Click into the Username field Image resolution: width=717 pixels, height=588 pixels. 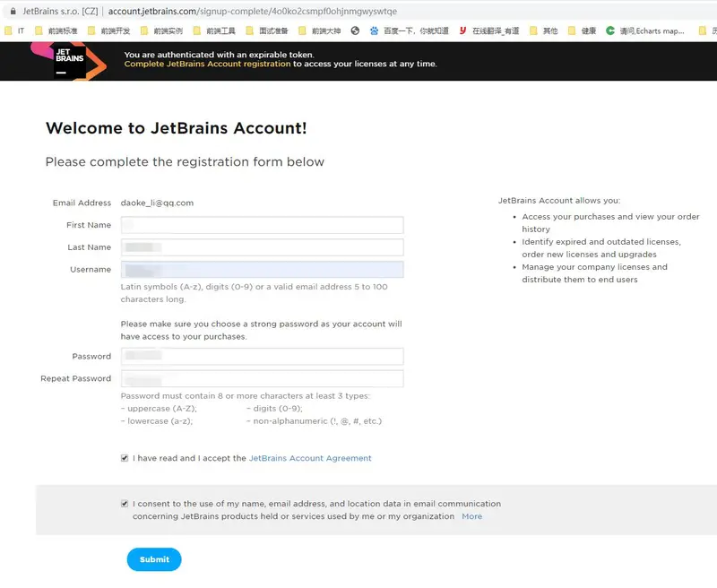coord(262,269)
